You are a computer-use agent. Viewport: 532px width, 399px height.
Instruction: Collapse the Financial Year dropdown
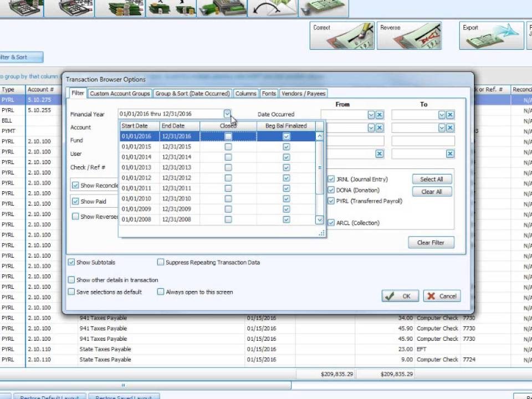pos(227,114)
